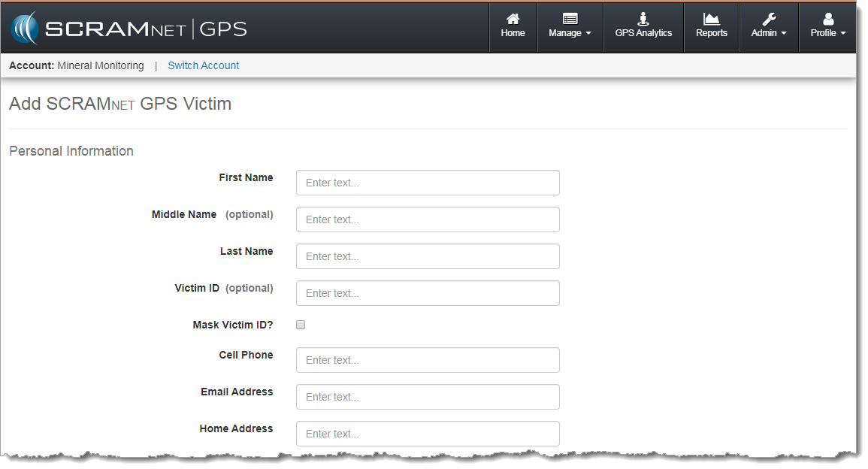Expand the Manage dropdown arrow
This screenshot has width=868, height=469.
[588, 34]
